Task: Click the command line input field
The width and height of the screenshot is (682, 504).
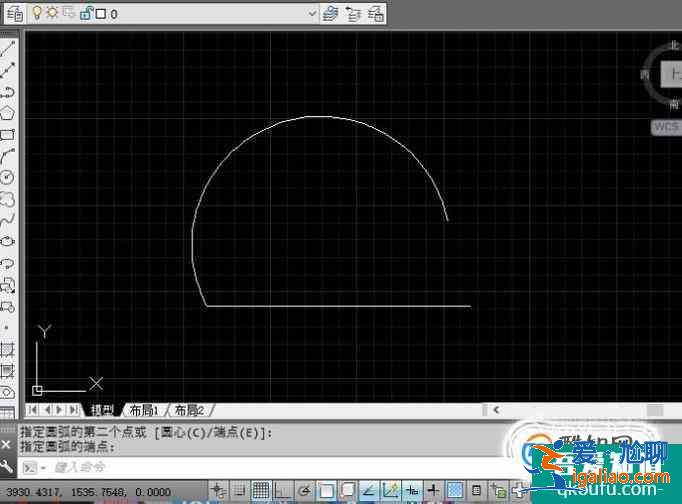Action: pos(278,467)
